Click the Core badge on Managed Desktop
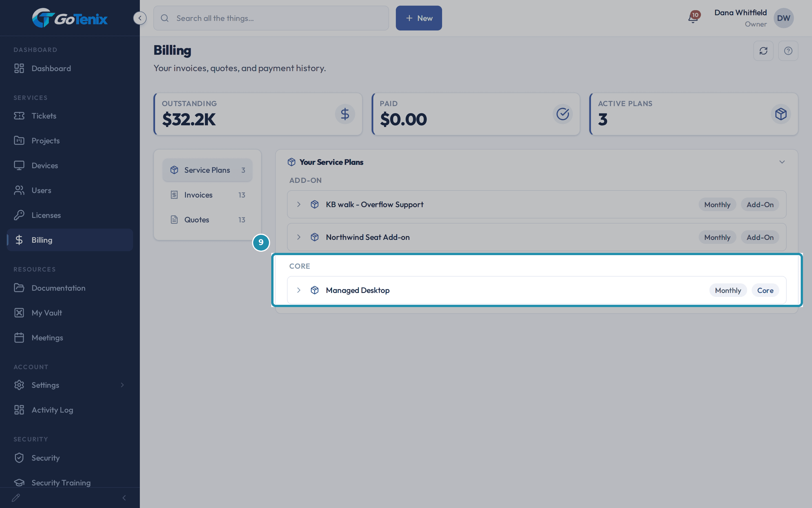This screenshot has width=812, height=508. coord(765,290)
